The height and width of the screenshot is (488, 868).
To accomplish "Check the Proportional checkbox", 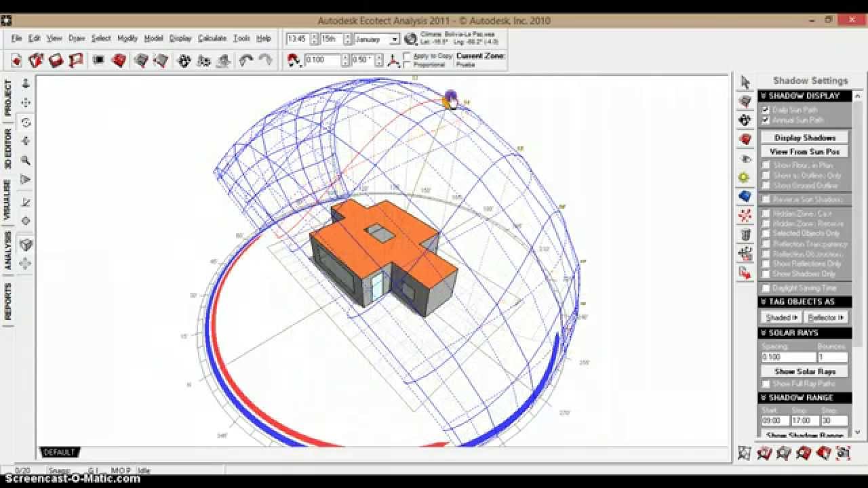I will 407,64.
